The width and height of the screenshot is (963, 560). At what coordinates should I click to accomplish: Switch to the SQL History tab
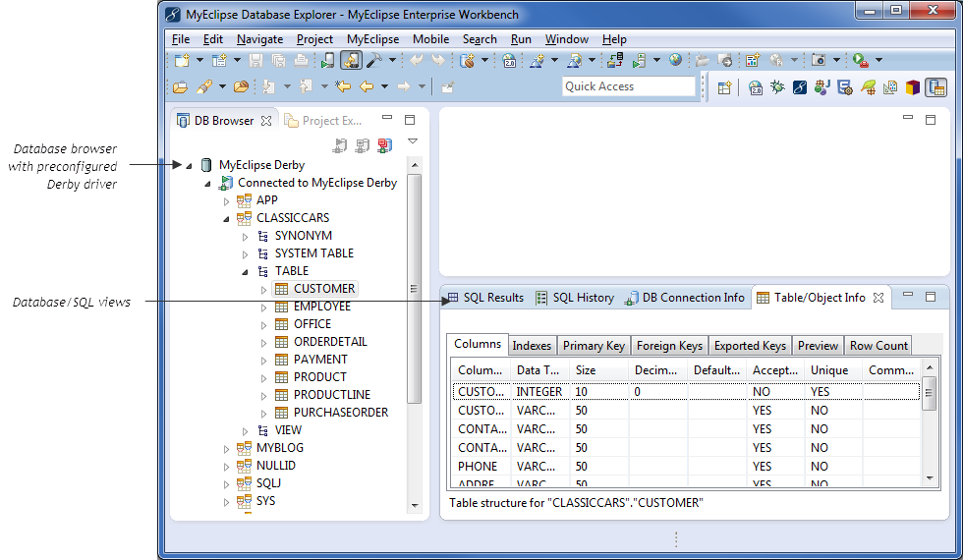pyautogui.click(x=582, y=298)
